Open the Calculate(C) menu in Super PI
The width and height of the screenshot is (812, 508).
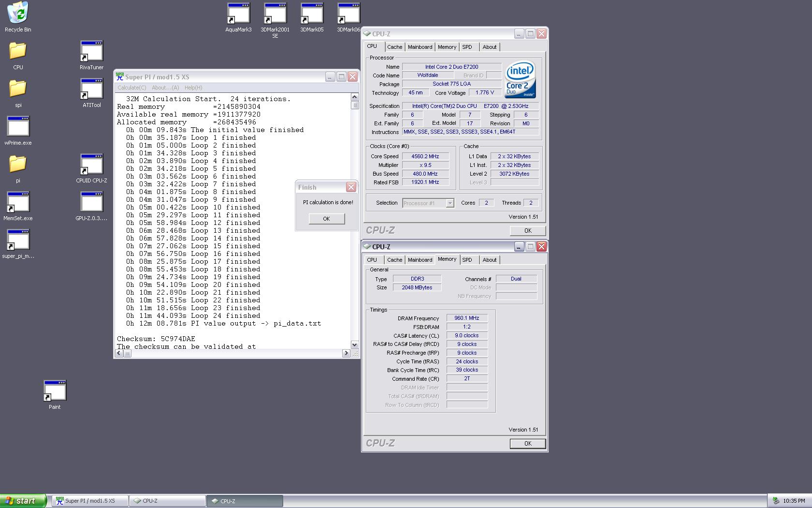[x=131, y=88]
